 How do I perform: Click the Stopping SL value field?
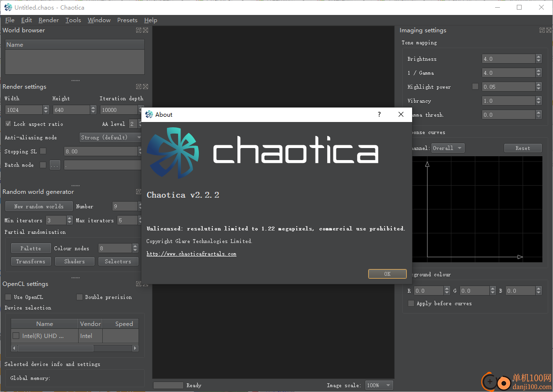101,151
